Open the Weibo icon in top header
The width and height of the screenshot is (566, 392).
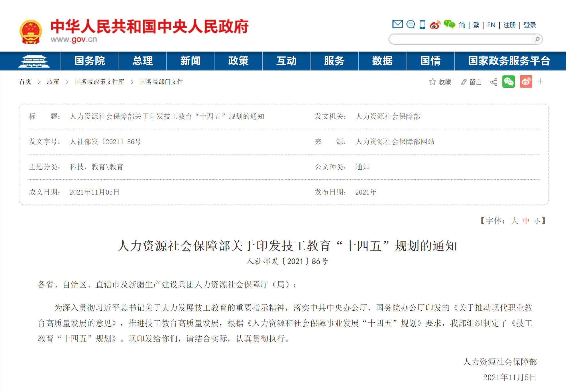click(435, 25)
